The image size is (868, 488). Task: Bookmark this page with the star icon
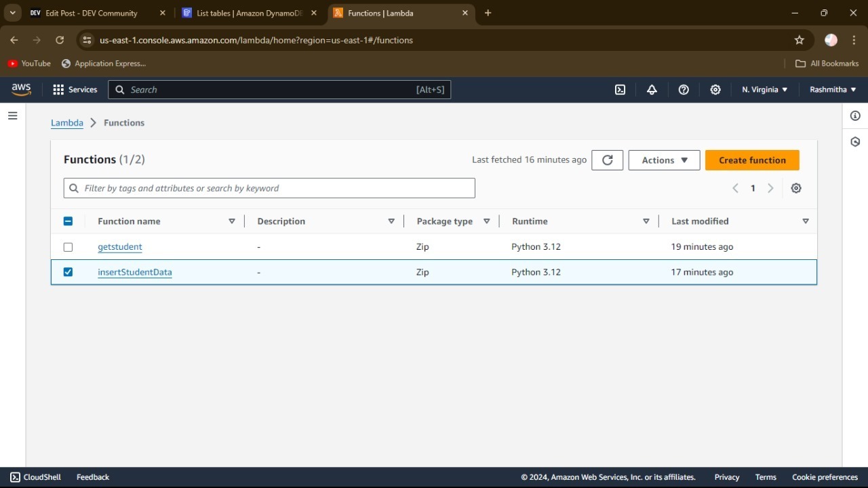(800, 40)
